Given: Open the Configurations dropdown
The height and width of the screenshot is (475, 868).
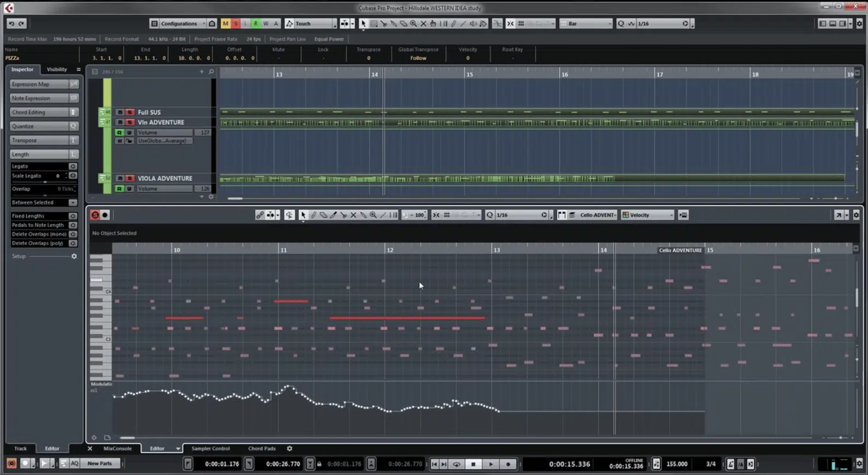Looking at the screenshot, I should (x=182, y=23).
